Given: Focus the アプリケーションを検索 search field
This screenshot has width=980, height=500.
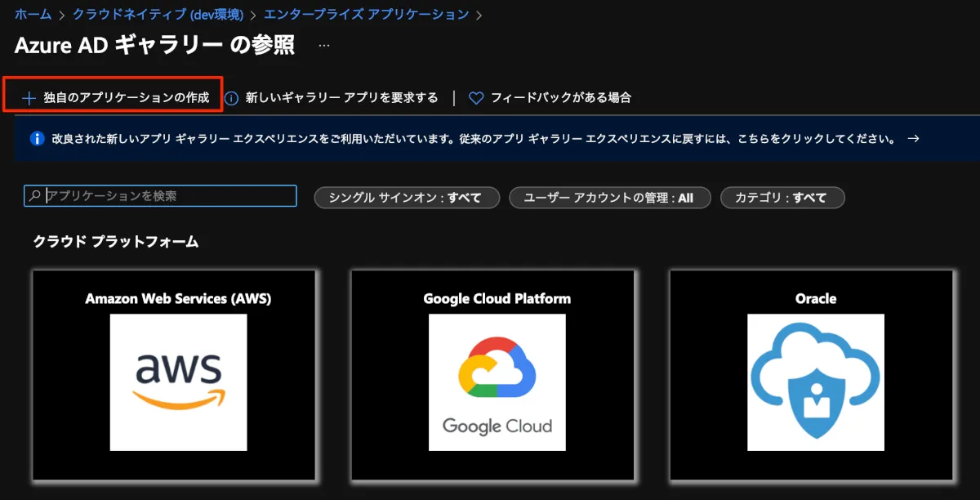Looking at the screenshot, I should click(x=160, y=196).
